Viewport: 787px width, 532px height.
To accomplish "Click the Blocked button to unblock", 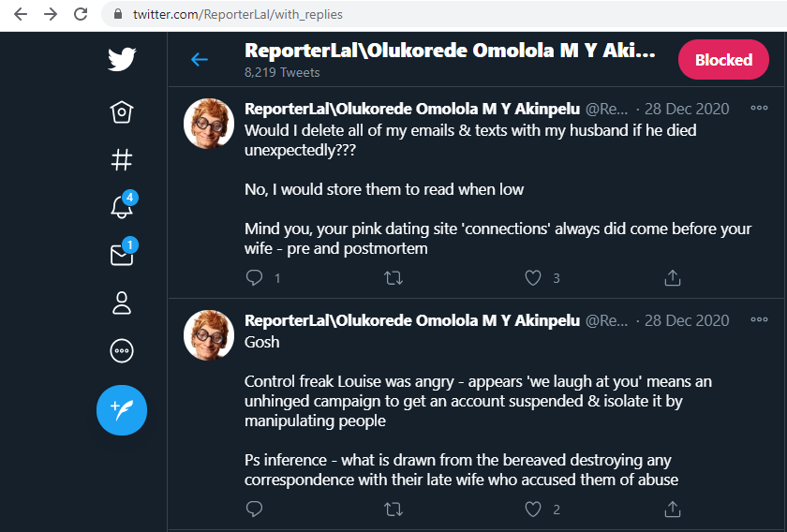I will [723, 60].
